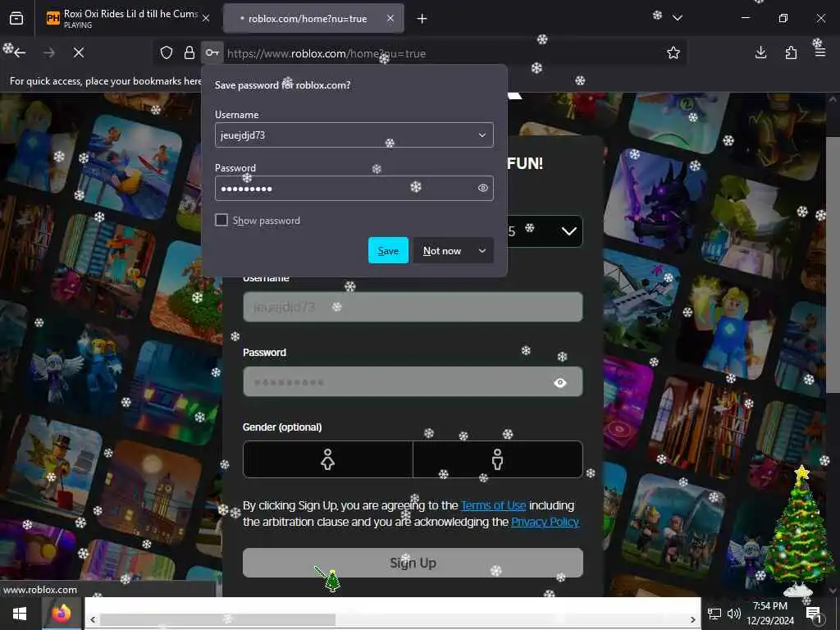Viewport: 840px width, 630px height.
Task: Open the Firefox application menu
Action: (x=820, y=52)
